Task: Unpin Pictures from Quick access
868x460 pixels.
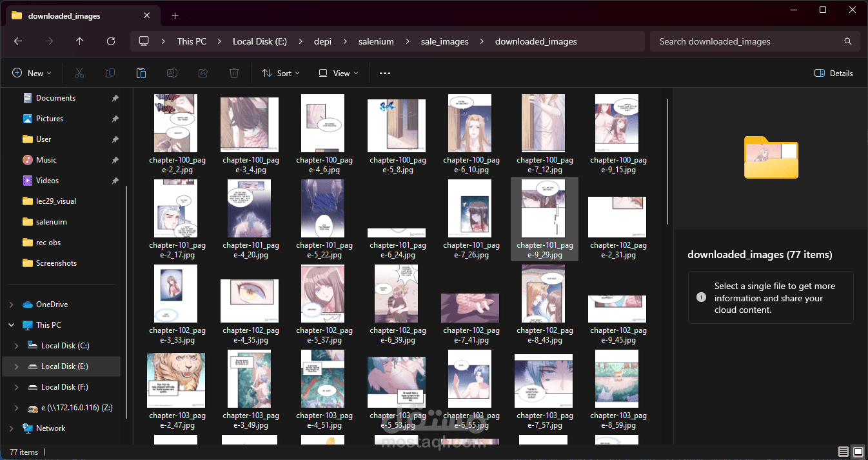Action: coord(115,118)
